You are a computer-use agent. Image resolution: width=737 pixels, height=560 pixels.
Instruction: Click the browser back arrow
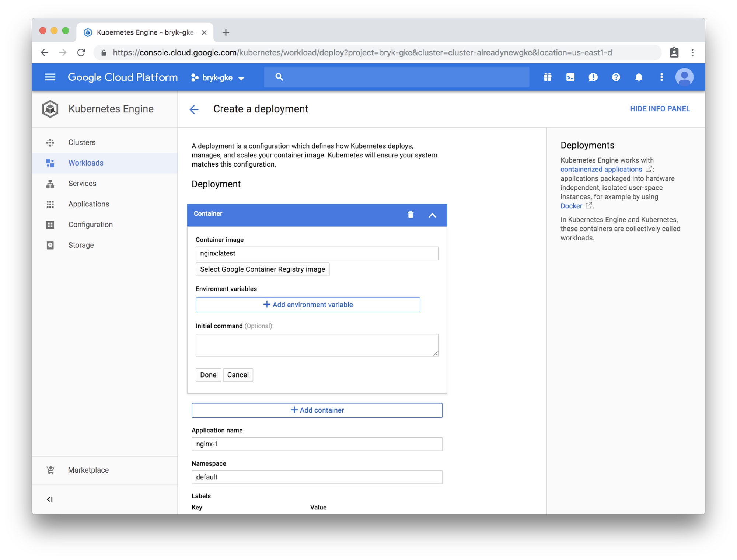[x=45, y=52]
